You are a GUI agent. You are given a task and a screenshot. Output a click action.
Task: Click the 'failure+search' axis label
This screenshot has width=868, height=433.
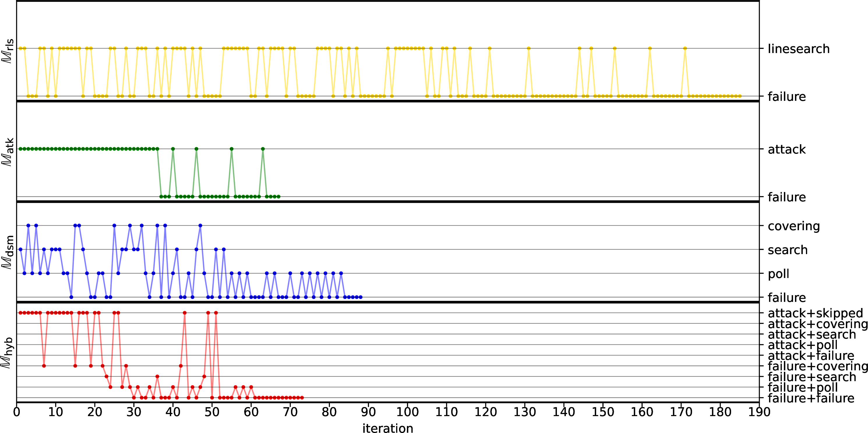click(812, 377)
